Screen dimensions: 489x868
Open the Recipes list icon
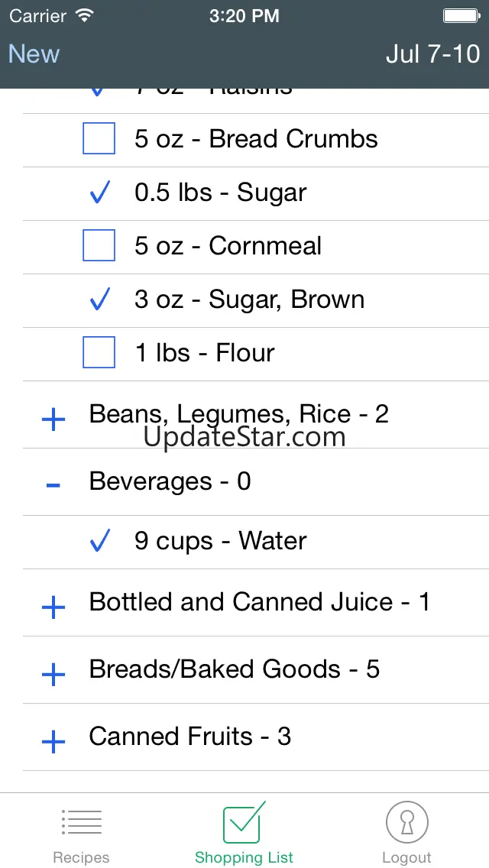point(81,823)
